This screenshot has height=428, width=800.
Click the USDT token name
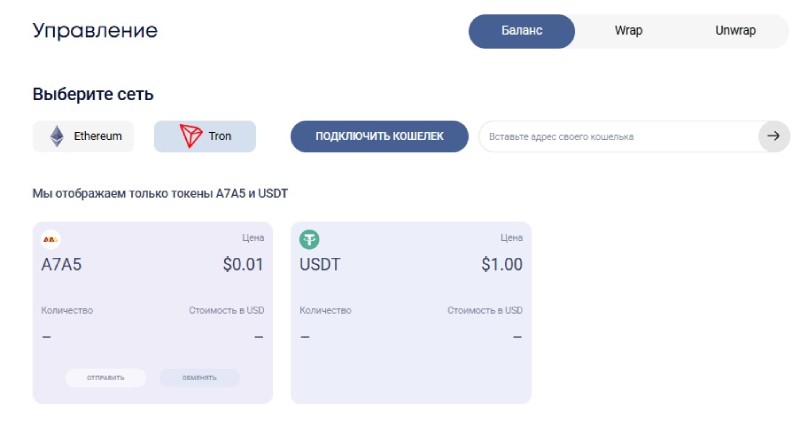click(x=320, y=265)
